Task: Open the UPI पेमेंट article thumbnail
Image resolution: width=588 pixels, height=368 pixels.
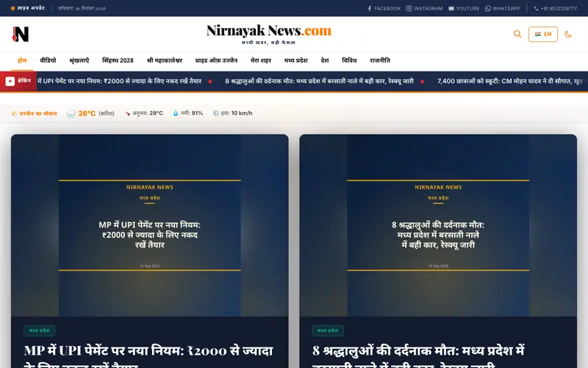Action: click(x=150, y=225)
